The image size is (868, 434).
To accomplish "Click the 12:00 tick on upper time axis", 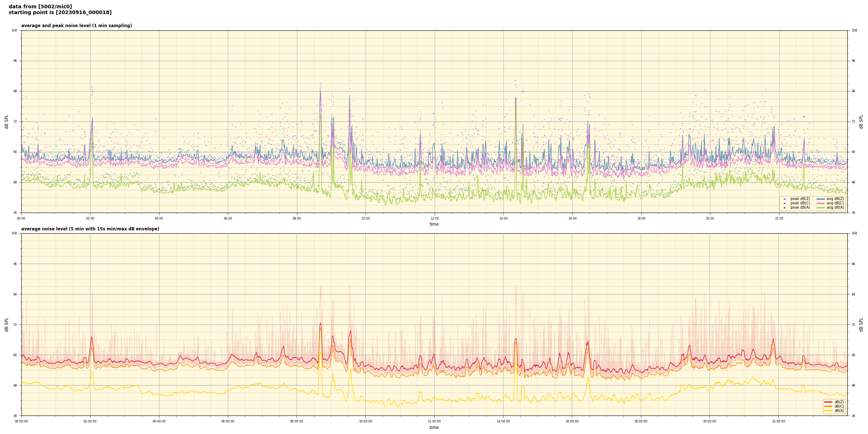I will coord(434,218).
